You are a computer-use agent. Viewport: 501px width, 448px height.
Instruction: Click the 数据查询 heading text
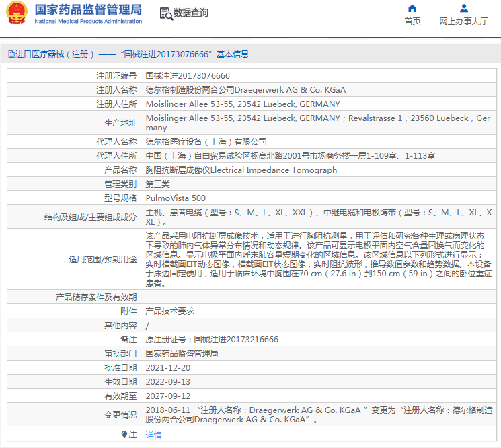point(191,13)
